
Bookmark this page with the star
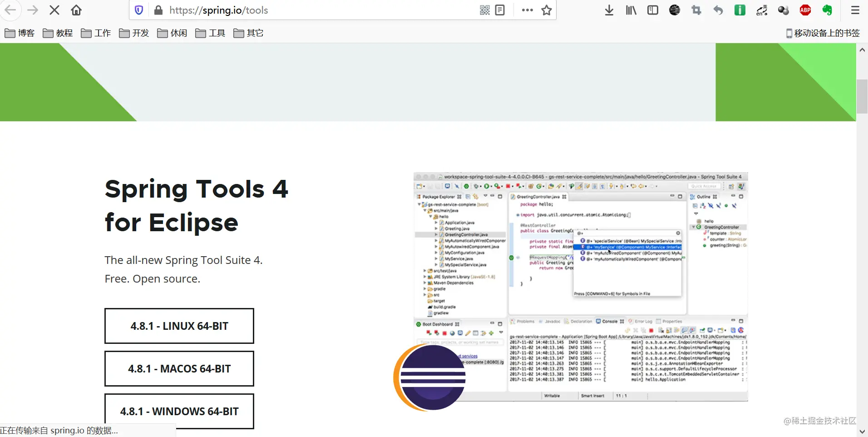(547, 10)
